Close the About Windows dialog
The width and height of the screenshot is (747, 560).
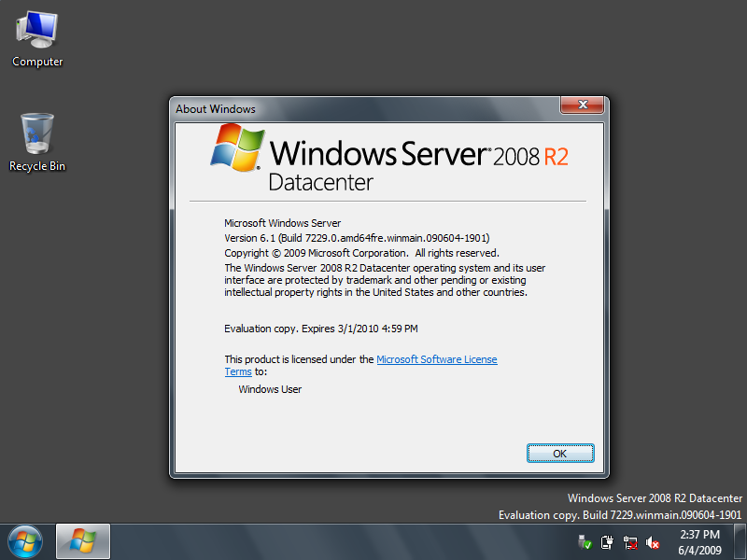pyautogui.click(x=582, y=105)
